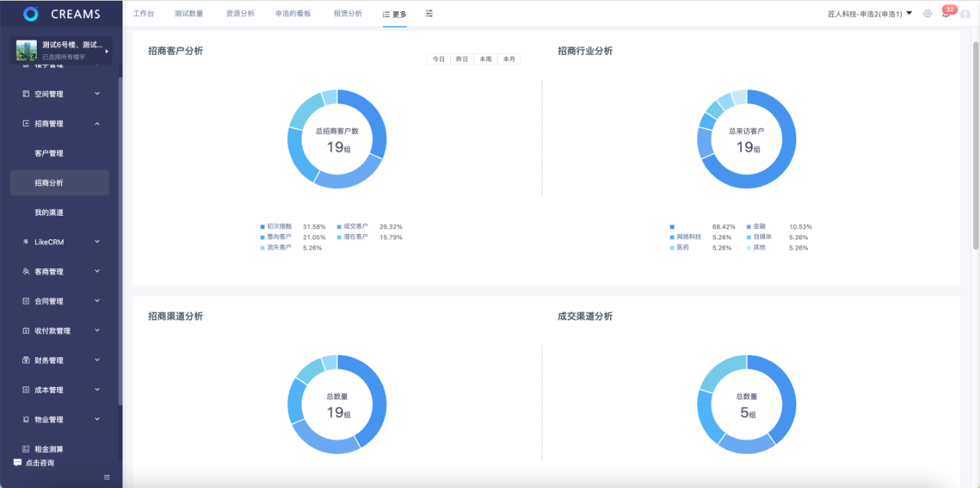This screenshot has width=980, height=488.
Task: Click the CREAMS logo icon
Action: point(31,14)
